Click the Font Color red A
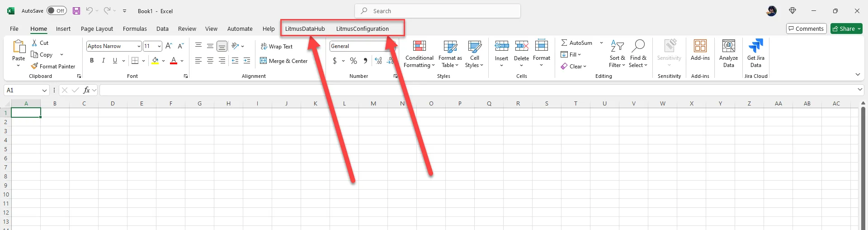 [174, 61]
